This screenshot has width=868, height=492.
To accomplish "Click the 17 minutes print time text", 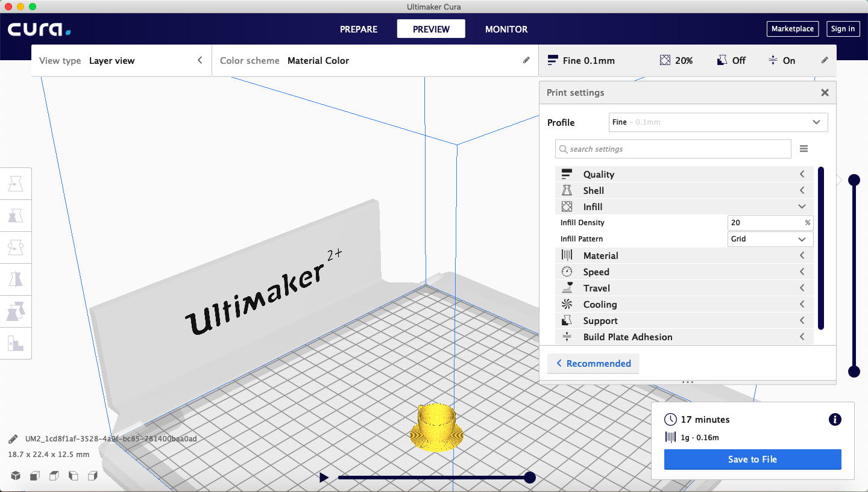I will click(705, 420).
